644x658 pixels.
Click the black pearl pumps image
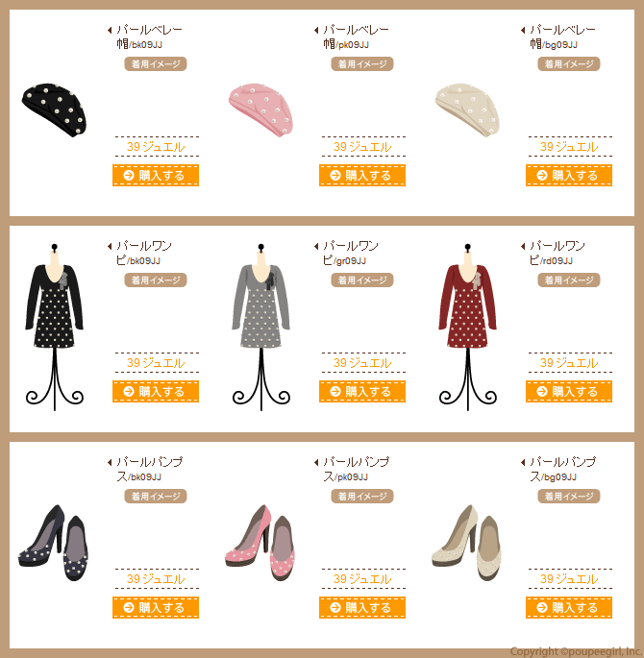tap(53, 543)
